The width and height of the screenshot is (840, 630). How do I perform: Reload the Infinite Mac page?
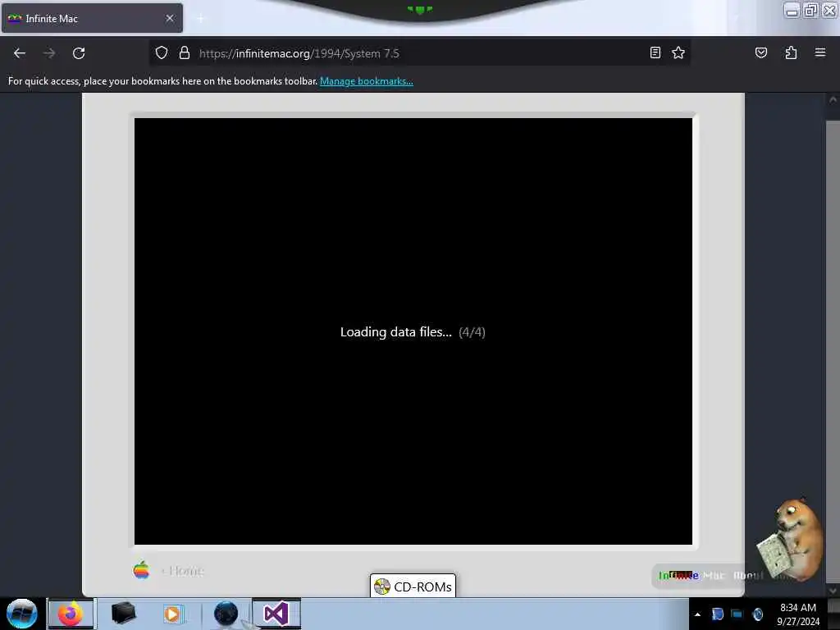79,53
